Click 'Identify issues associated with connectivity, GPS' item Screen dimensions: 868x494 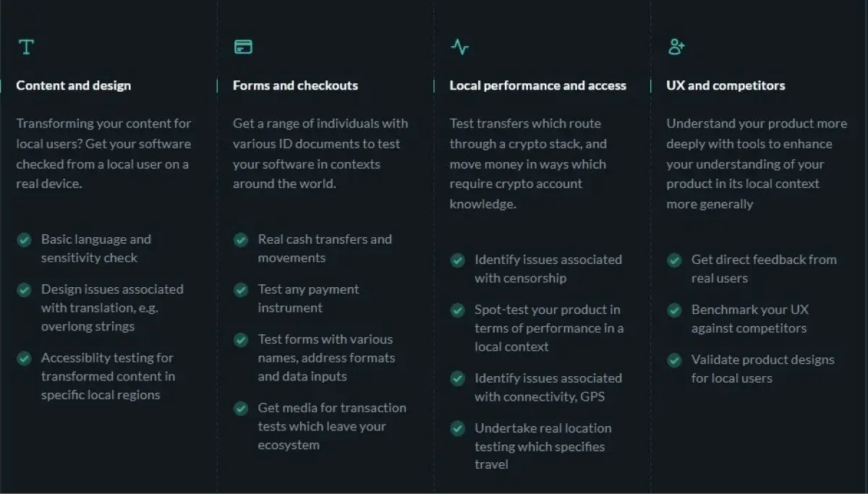click(x=548, y=387)
